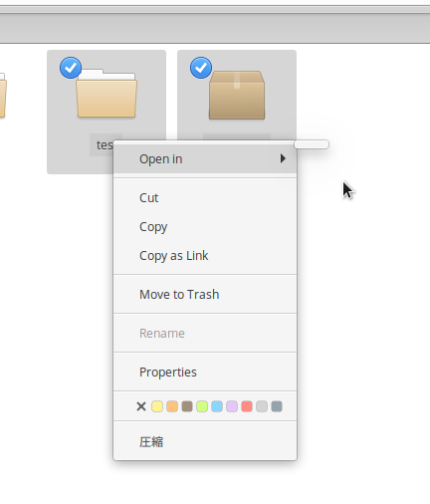Image resolution: width=430 pixels, height=504 pixels.
Task: Apply the brown color tag
Action: click(x=187, y=406)
